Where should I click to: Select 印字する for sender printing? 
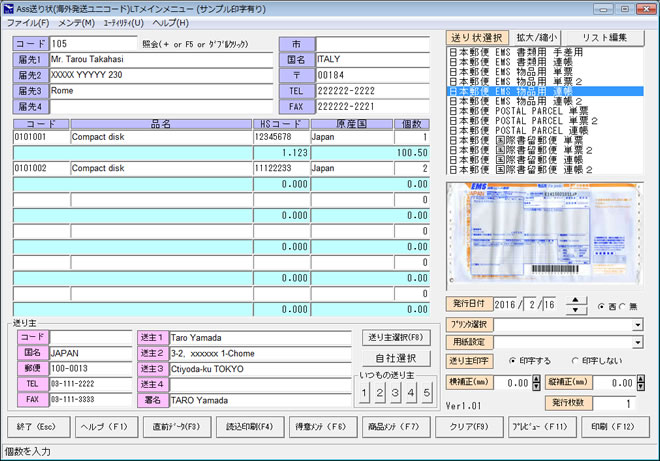513,361
